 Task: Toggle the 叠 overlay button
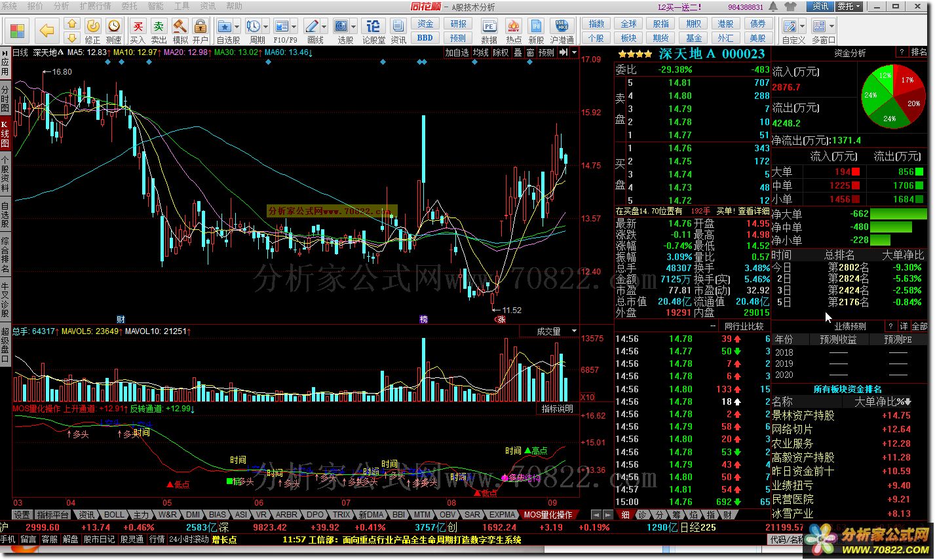518,52
